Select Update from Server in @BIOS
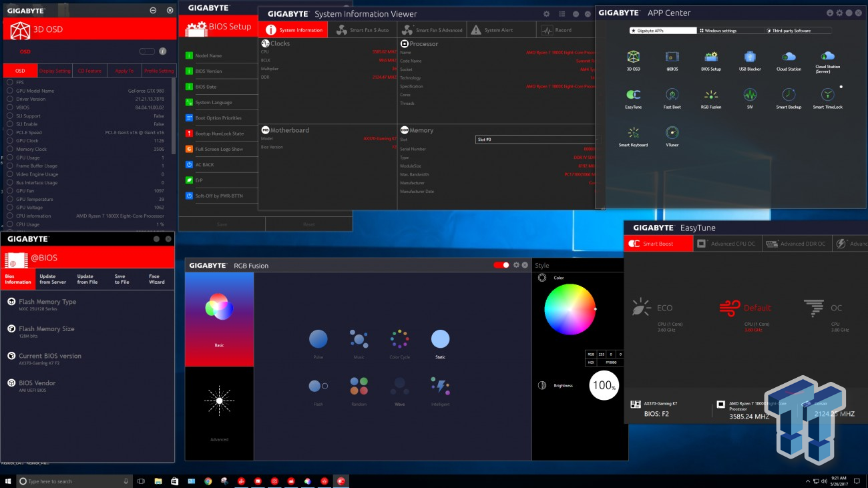This screenshot has width=868, height=488. tap(52, 279)
